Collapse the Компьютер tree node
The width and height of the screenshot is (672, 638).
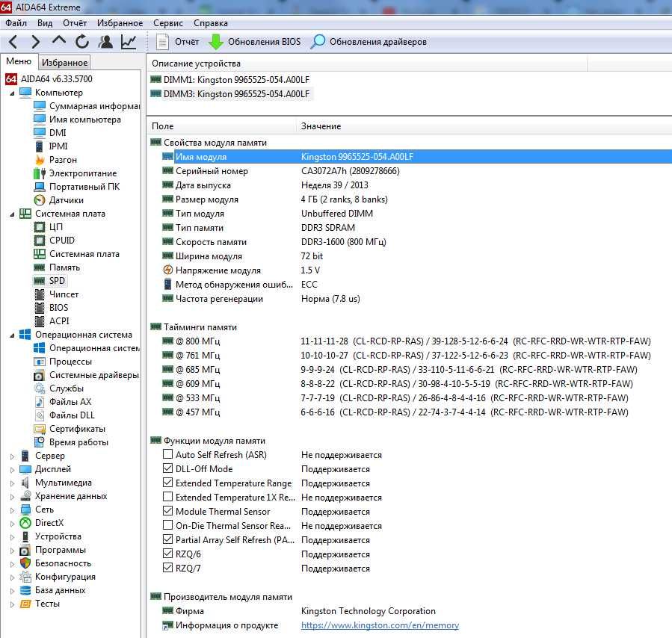[x=12, y=93]
